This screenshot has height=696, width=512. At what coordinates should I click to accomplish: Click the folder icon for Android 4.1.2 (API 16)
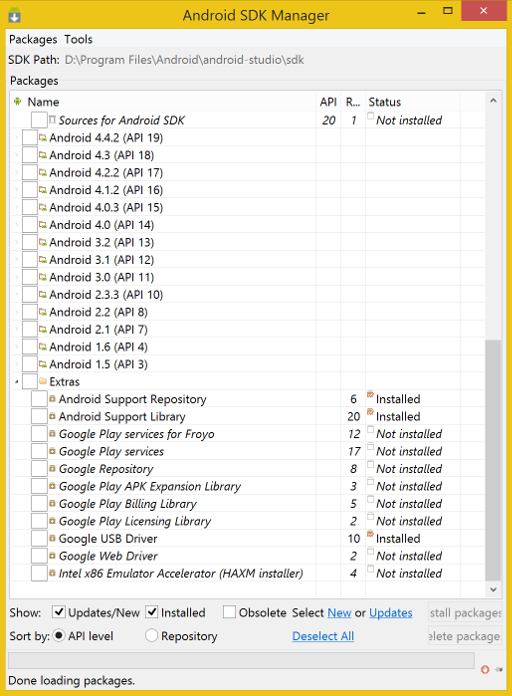(x=43, y=190)
